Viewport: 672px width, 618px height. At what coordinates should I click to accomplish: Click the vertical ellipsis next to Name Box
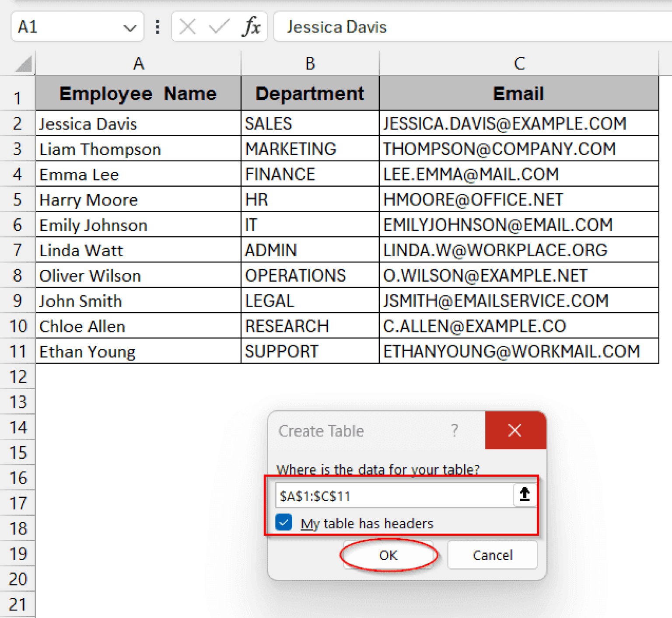pyautogui.click(x=157, y=27)
